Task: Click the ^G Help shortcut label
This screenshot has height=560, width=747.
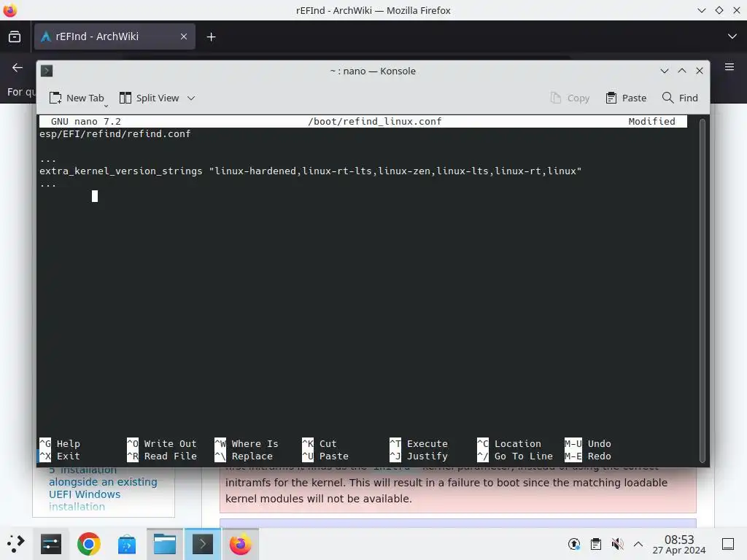Action: (x=60, y=444)
